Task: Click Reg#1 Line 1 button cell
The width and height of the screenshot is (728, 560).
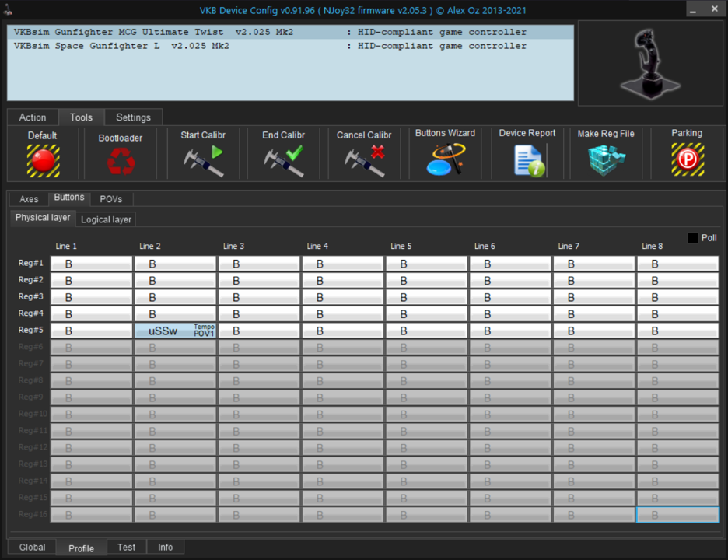Action: coord(91,264)
